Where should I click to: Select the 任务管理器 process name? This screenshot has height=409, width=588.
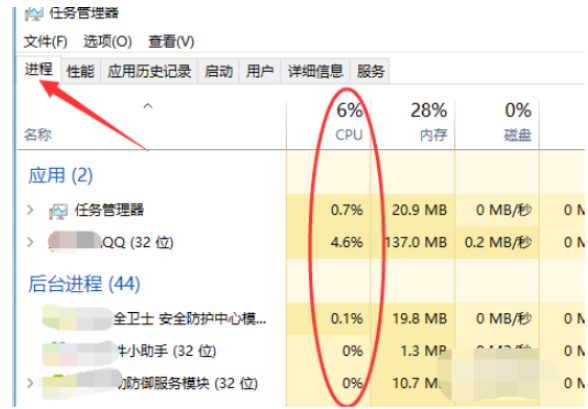point(109,210)
